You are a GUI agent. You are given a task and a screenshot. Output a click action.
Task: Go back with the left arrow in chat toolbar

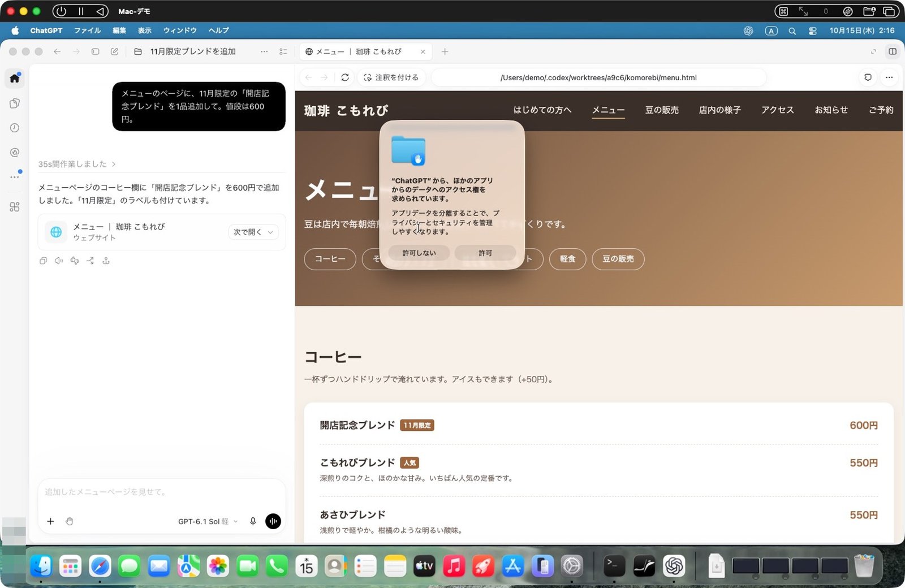[57, 51]
